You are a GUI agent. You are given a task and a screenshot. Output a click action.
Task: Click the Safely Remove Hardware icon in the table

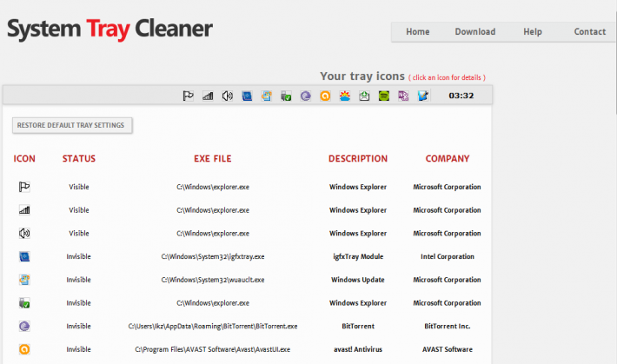[x=24, y=303]
